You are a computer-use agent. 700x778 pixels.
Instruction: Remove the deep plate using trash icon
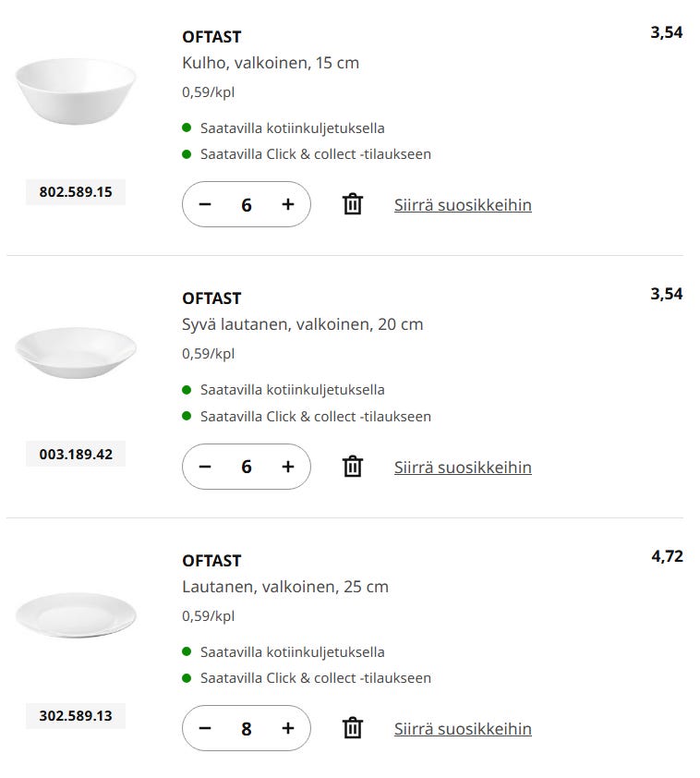(353, 467)
